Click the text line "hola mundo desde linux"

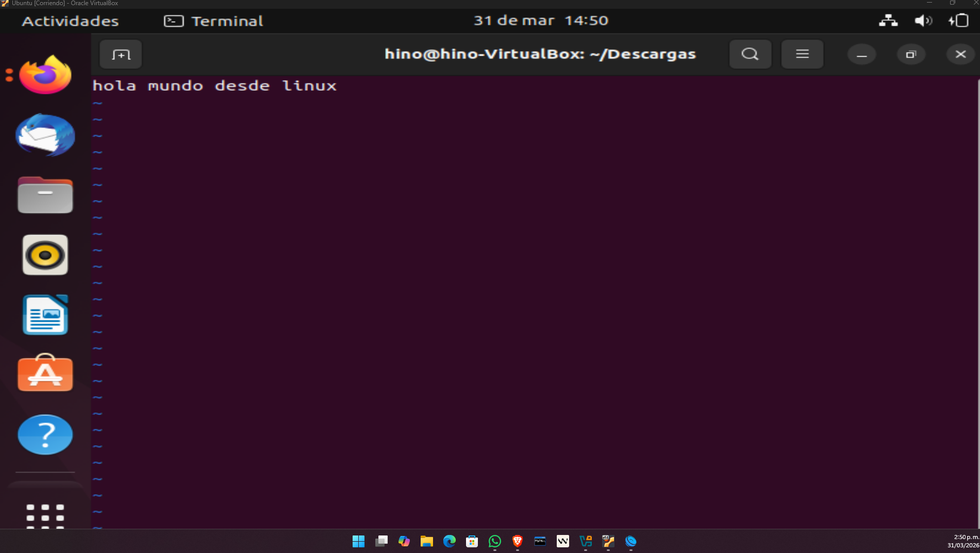(x=214, y=86)
